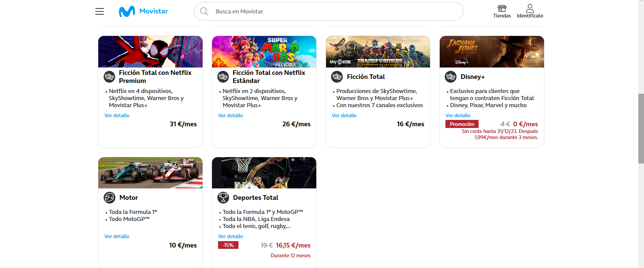Click the Transformers banner image

click(378, 52)
